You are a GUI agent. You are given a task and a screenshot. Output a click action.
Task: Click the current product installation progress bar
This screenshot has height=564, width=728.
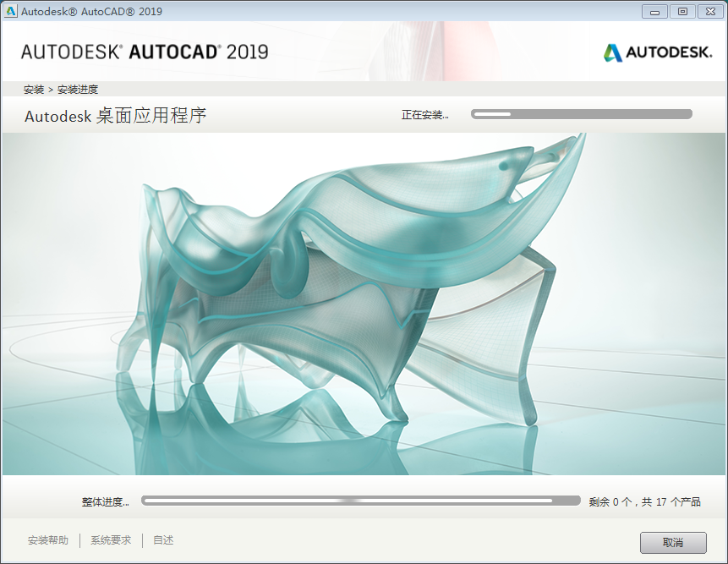[581, 114]
